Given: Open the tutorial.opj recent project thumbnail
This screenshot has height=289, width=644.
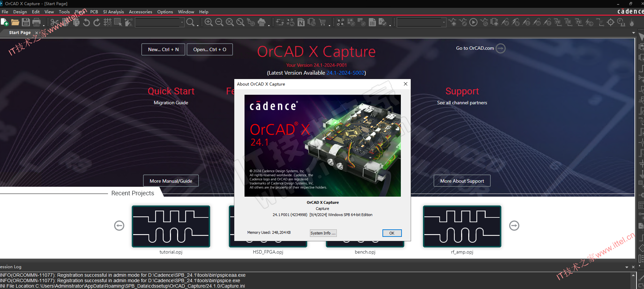Looking at the screenshot, I should pyautogui.click(x=171, y=226).
